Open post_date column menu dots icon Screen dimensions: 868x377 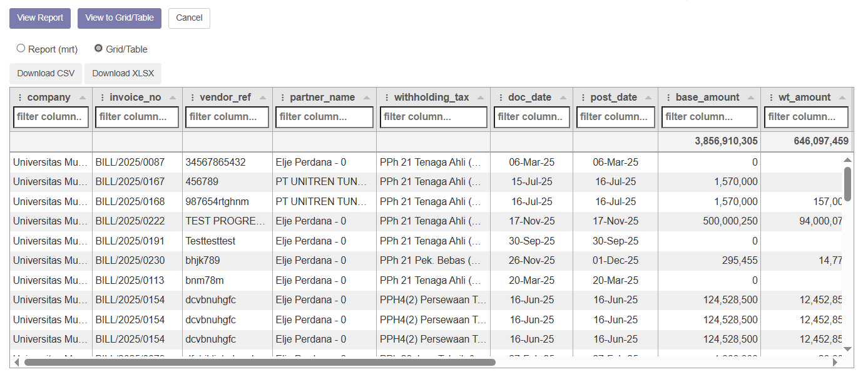(x=583, y=98)
